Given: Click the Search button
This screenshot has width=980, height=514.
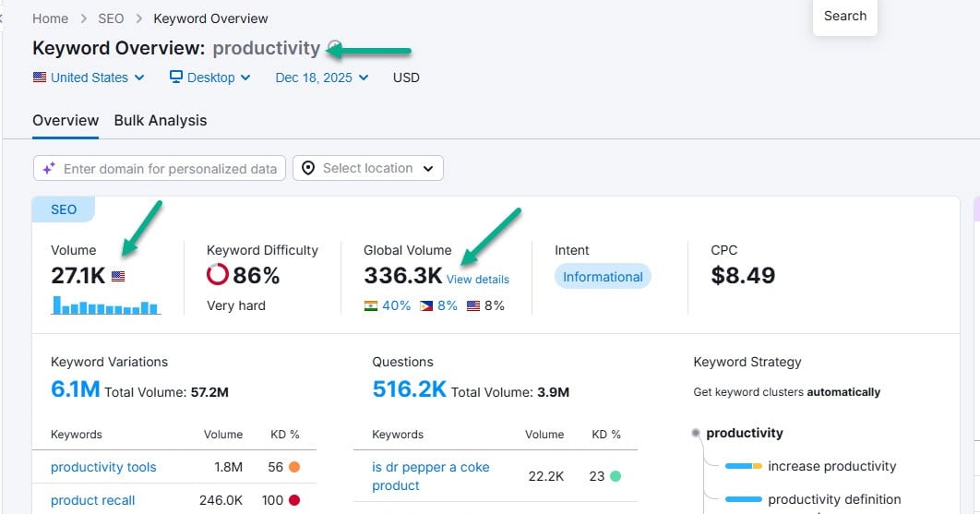Looking at the screenshot, I should [845, 17].
